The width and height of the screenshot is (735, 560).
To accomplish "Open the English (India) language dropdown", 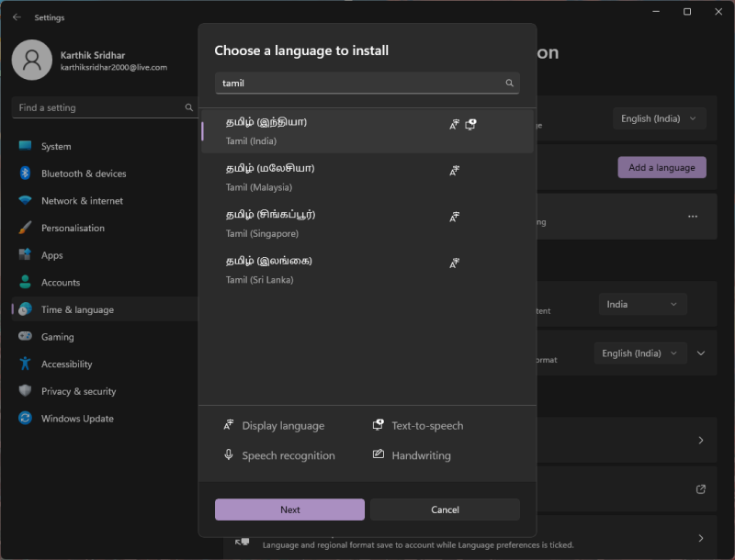I will coord(659,118).
